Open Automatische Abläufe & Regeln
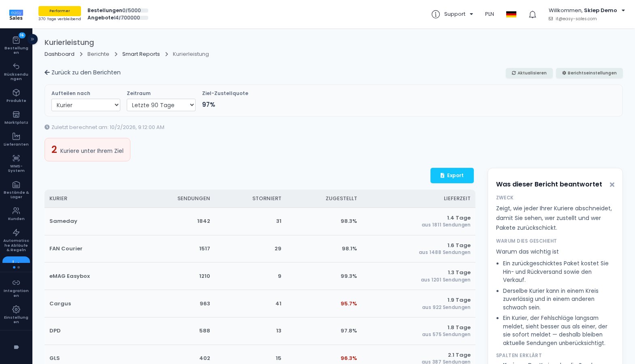Screen dimensions: 635x364 click(x=16, y=240)
